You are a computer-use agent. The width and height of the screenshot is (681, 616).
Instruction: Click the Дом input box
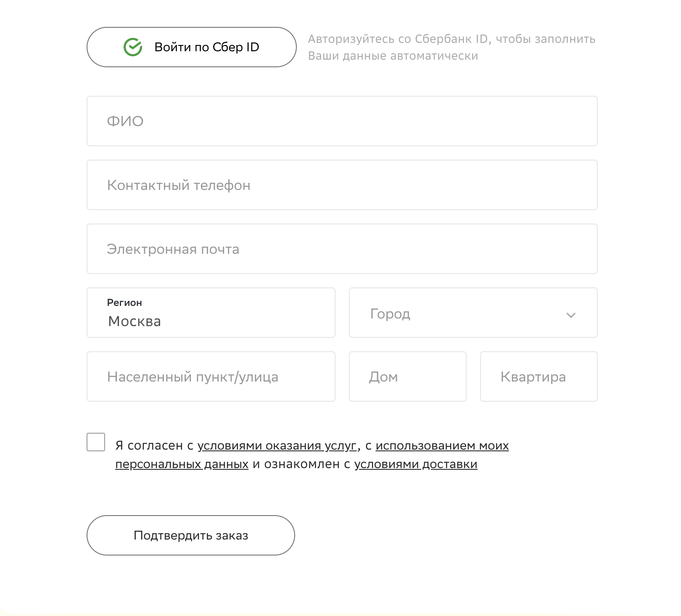(x=407, y=376)
